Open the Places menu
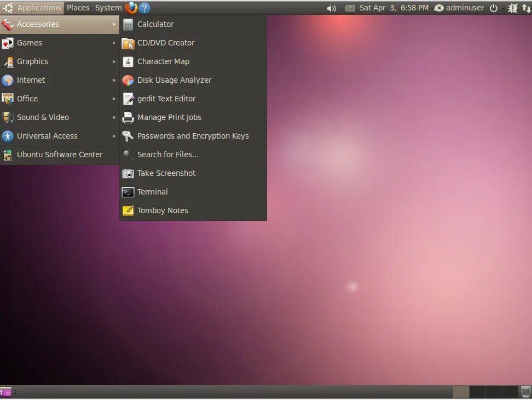 [x=78, y=8]
